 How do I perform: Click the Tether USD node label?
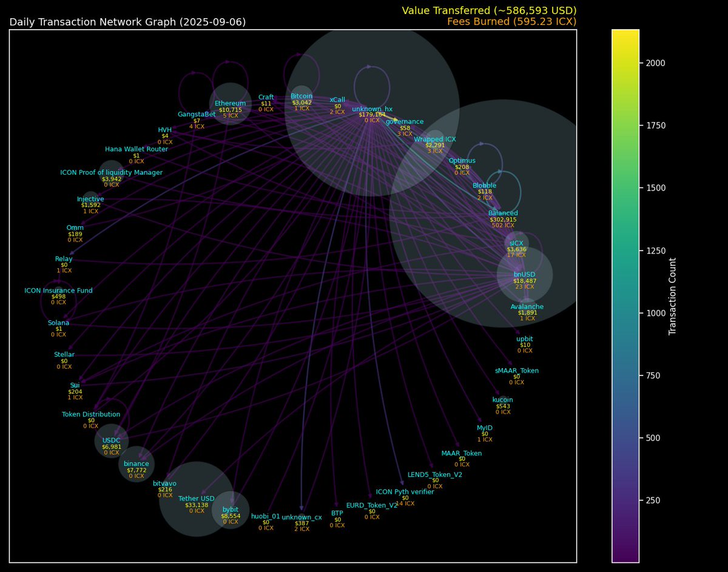[x=197, y=498]
